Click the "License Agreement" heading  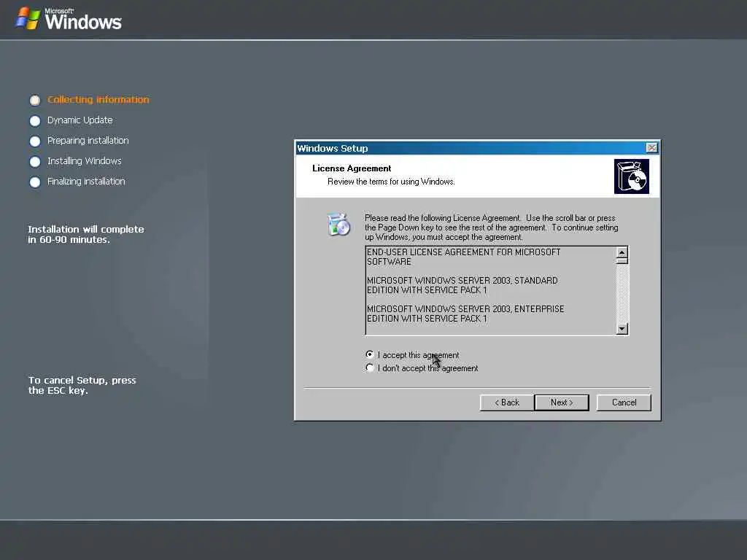click(352, 168)
